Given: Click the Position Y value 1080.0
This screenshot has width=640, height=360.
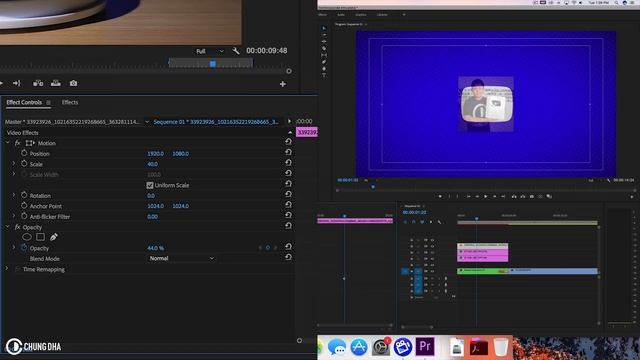Looking at the screenshot, I should click(x=180, y=153).
